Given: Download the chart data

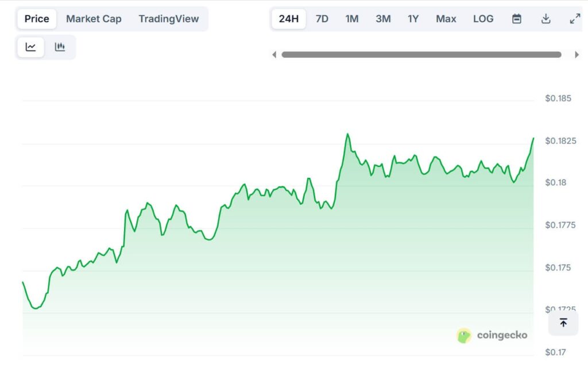Looking at the screenshot, I should coord(546,19).
